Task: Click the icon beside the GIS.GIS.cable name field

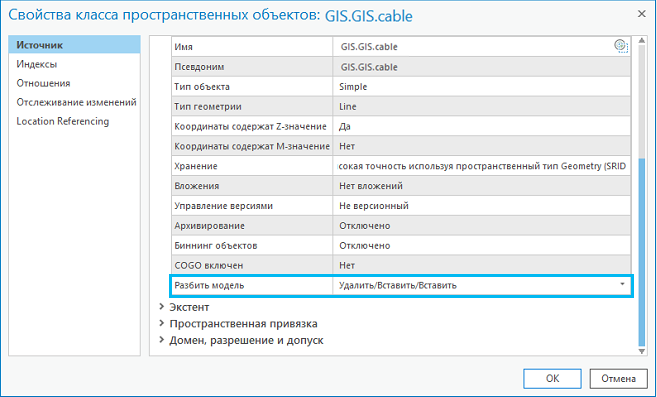Action: pos(621,46)
